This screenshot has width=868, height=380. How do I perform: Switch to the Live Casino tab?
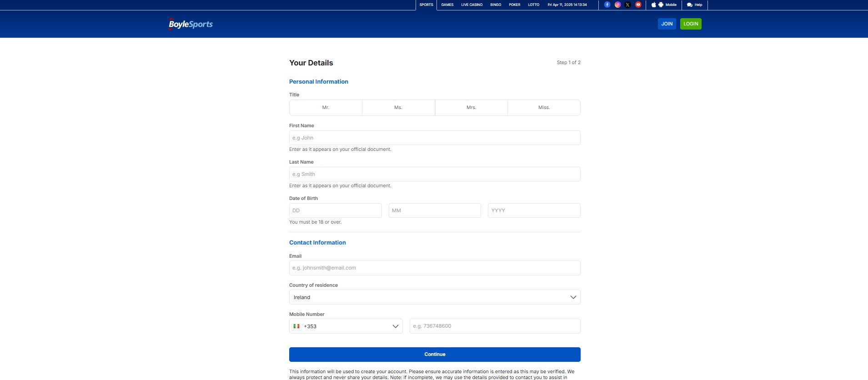click(x=472, y=5)
